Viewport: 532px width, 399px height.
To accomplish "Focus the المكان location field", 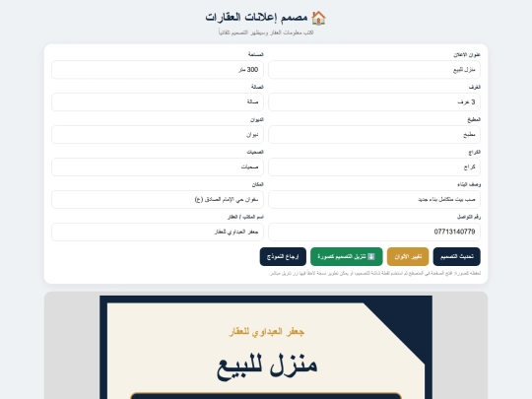I will (x=158, y=199).
